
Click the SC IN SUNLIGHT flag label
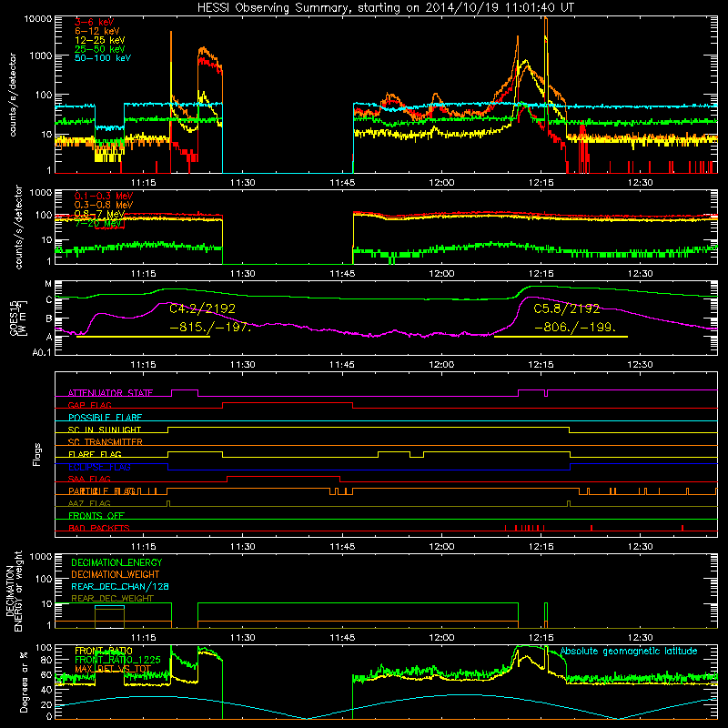click(105, 430)
